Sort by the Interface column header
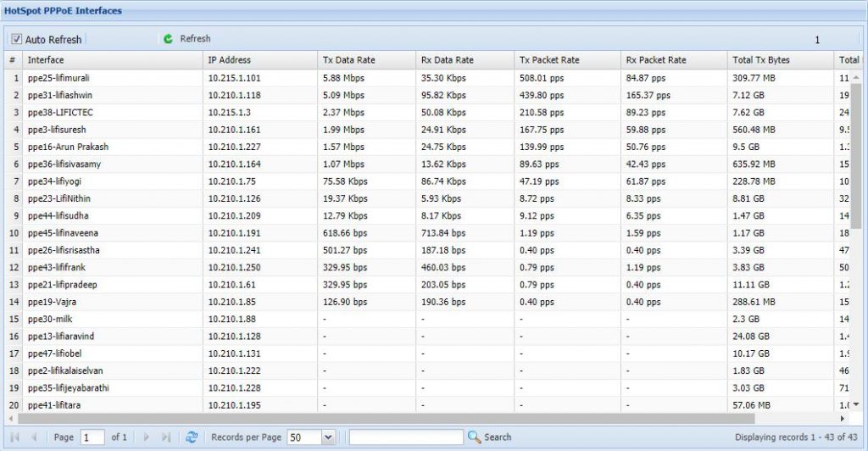This screenshot has width=868, height=451. (x=46, y=60)
